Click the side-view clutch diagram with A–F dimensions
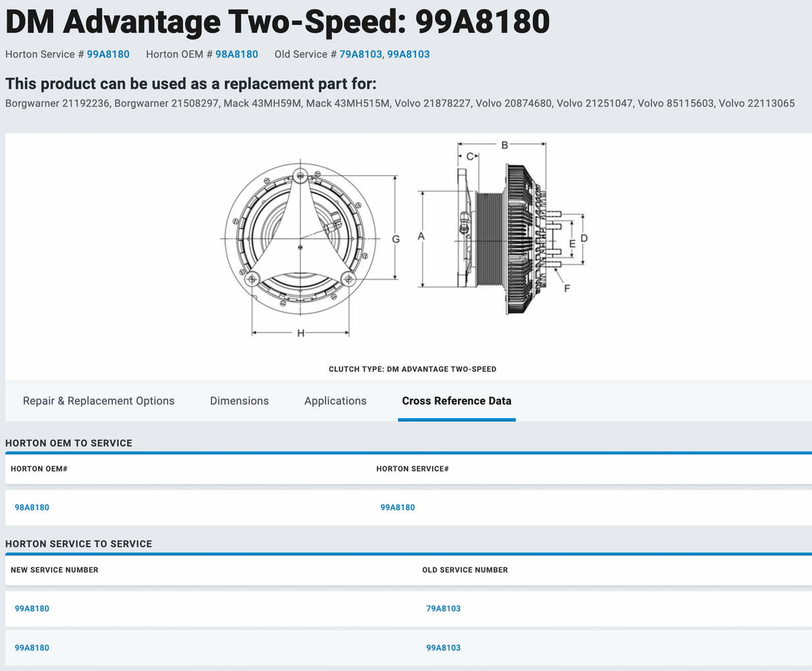The image size is (812, 671). (x=508, y=231)
